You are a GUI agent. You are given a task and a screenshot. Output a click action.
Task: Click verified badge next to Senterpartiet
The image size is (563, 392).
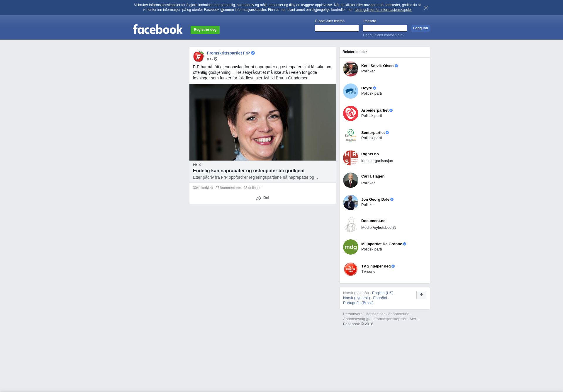click(387, 133)
